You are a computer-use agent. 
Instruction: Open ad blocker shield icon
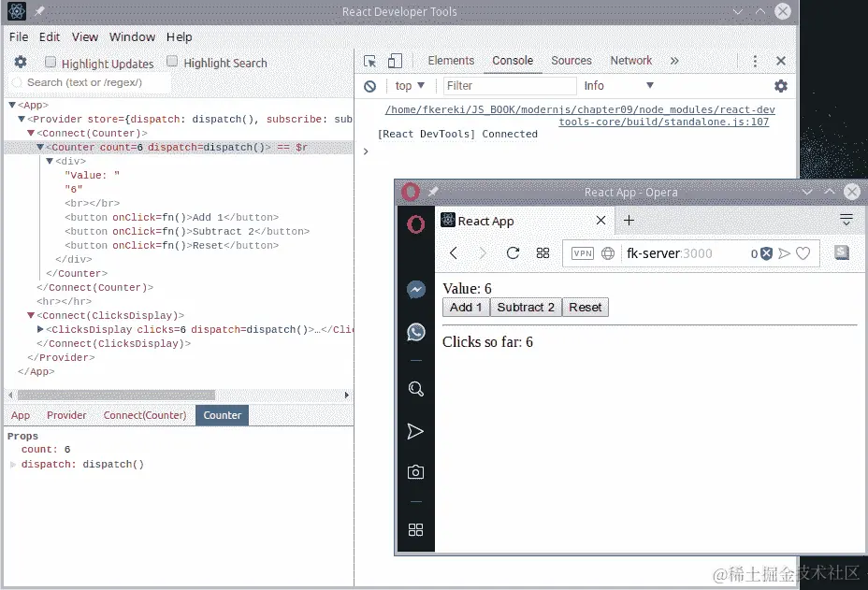click(766, 253)
